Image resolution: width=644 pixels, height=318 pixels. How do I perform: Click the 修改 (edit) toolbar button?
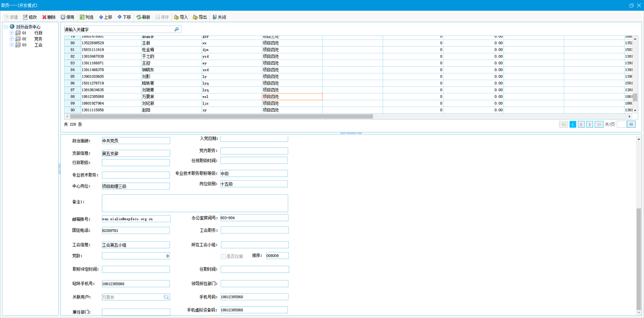coord(30,17)
